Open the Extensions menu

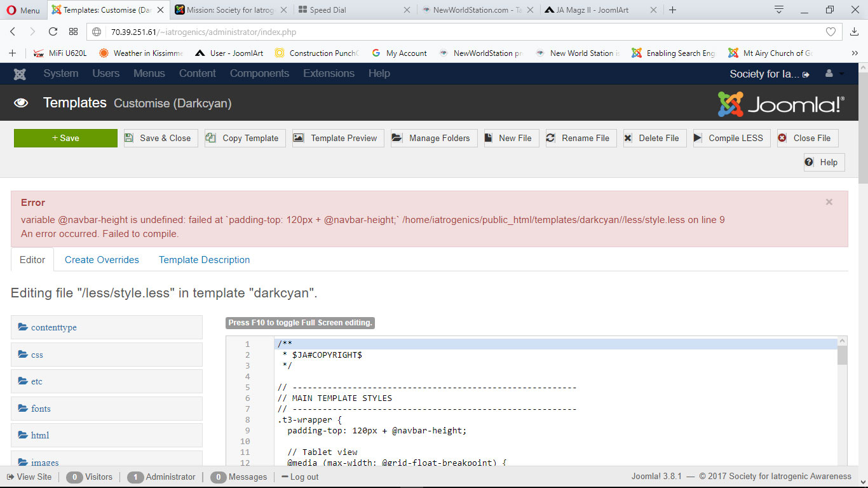pos(329,74)
